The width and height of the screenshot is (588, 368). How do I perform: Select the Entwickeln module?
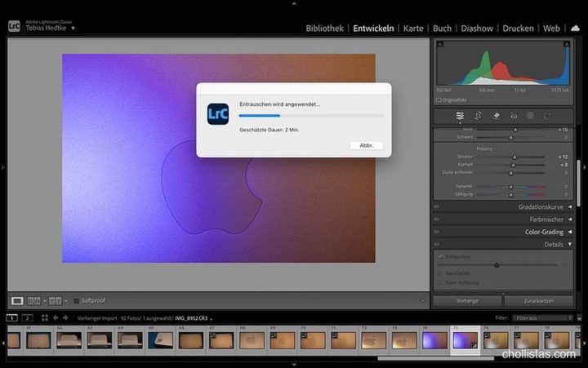373,29
